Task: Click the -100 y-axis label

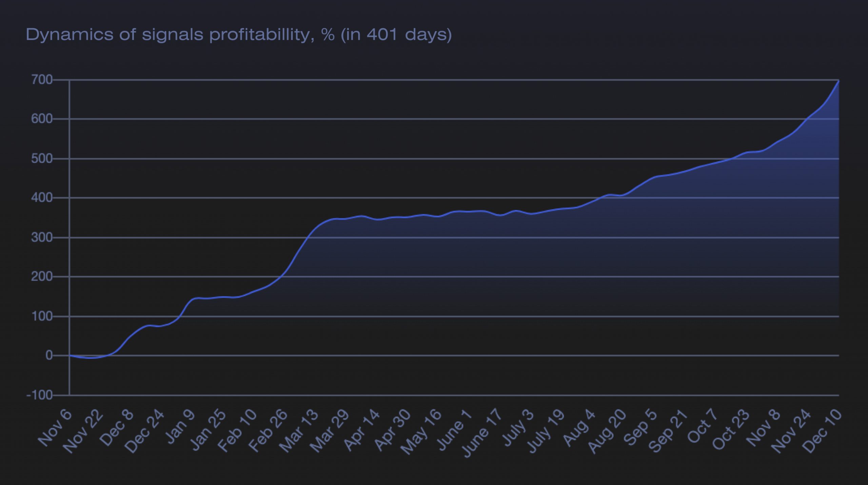Action: (39, 395)
